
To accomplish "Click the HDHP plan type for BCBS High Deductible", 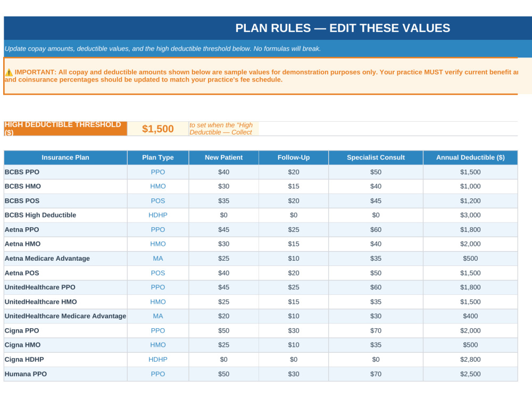I will tap(158, 215).
